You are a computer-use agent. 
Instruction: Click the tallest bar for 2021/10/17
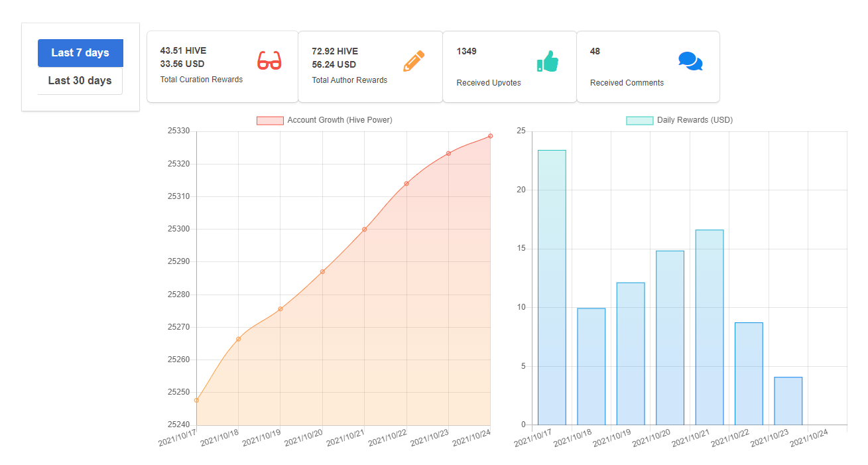point(552,287)
